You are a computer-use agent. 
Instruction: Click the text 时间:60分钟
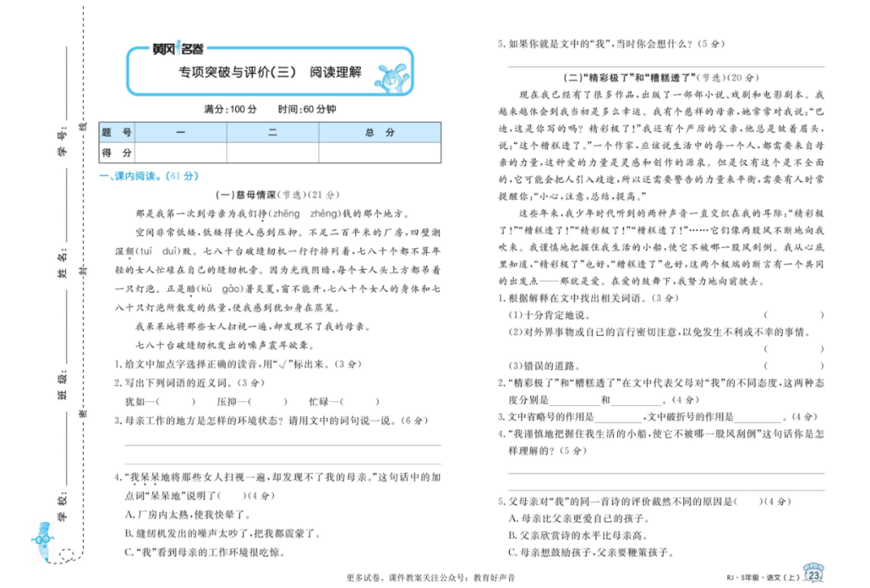(x=307, y=110)
